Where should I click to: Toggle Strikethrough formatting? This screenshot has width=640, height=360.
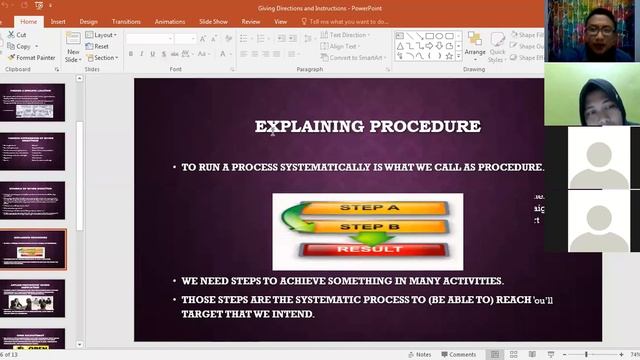point(175,54)
